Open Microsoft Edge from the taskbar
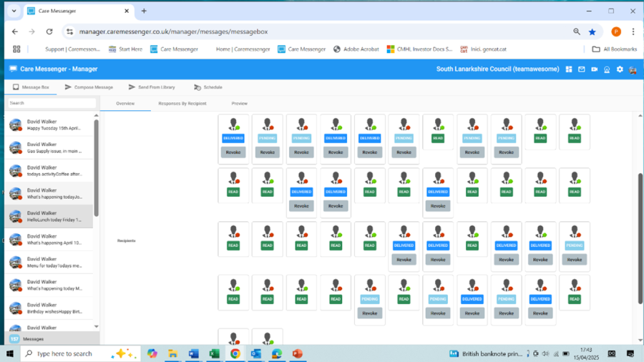644x362 pixels. [277, 353]
